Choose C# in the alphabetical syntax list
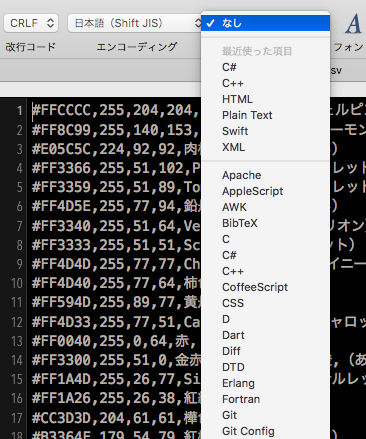This screenshot has height=439, width=366. tap(265, 255)
